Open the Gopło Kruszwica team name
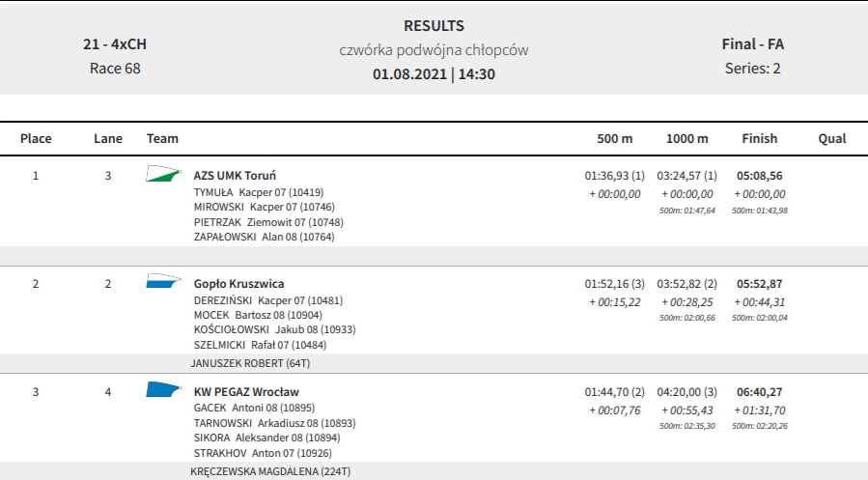Image resolution: width=868 pixels, height=480 pixels. point(238,283)
